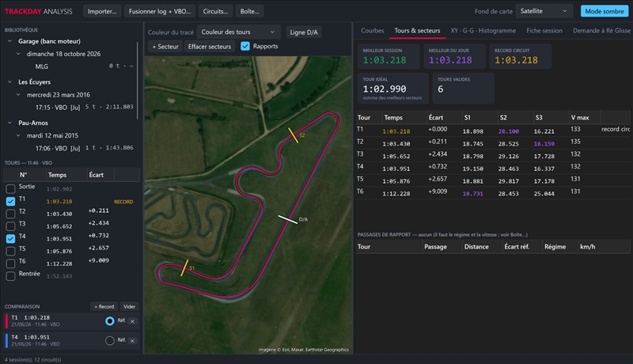Click the T6 gap +9.009 in table

pyautogui.click(x=438, y=191)
